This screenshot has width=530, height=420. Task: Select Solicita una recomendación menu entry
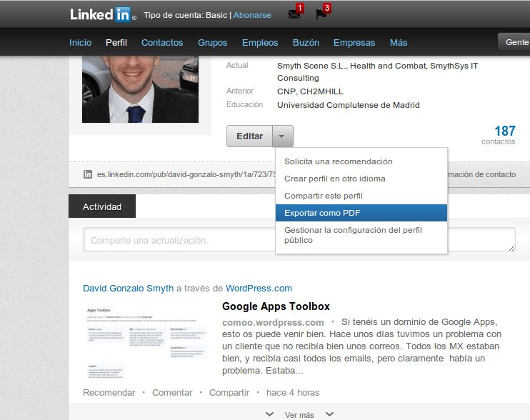coord(361,161)
